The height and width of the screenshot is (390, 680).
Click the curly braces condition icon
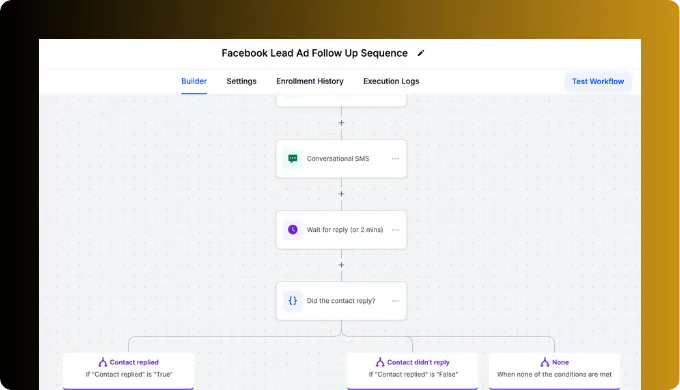coord(293,301)
